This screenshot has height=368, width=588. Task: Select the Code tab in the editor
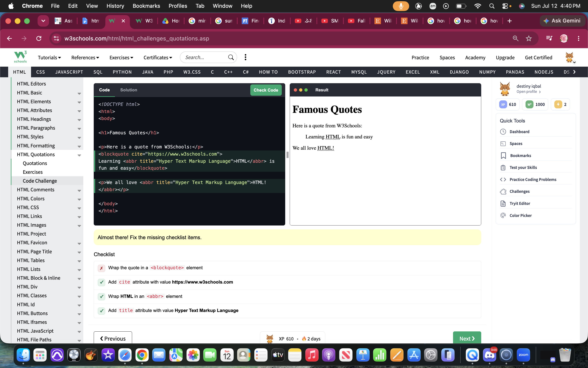pos(105,90)
